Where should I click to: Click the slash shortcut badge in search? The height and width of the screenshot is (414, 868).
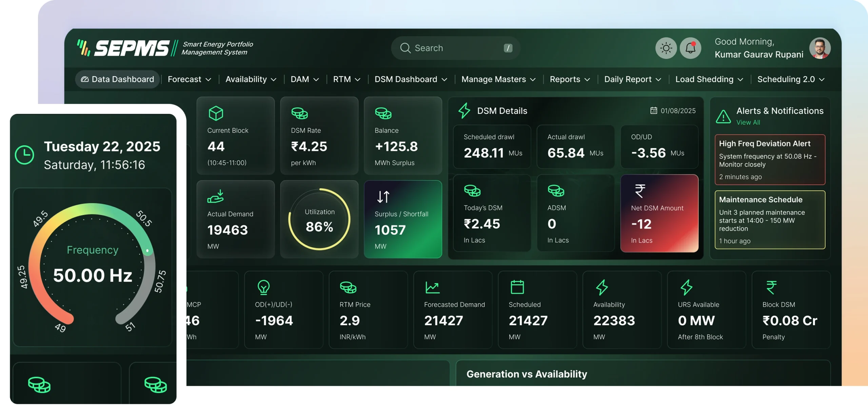click(x=508, y=48)
